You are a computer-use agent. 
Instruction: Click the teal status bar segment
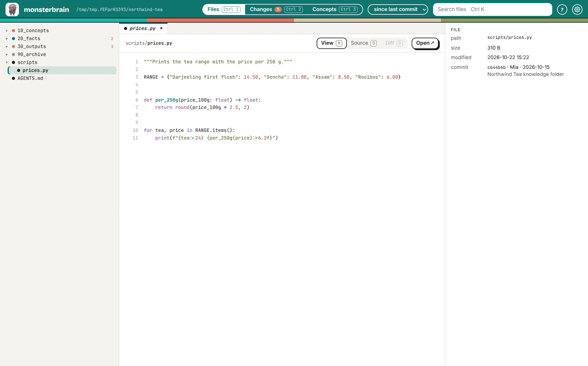tap(73, 20)
